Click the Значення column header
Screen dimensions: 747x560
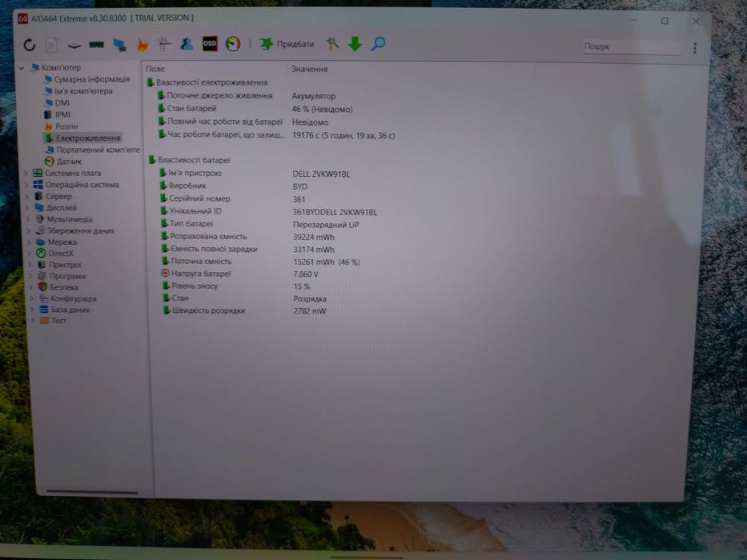pos(310,69)
